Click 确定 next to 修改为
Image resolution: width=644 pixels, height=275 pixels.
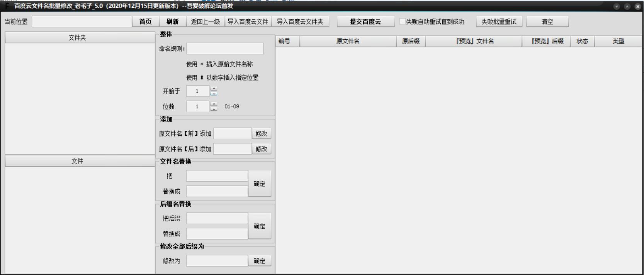click(x=260, y=261)
